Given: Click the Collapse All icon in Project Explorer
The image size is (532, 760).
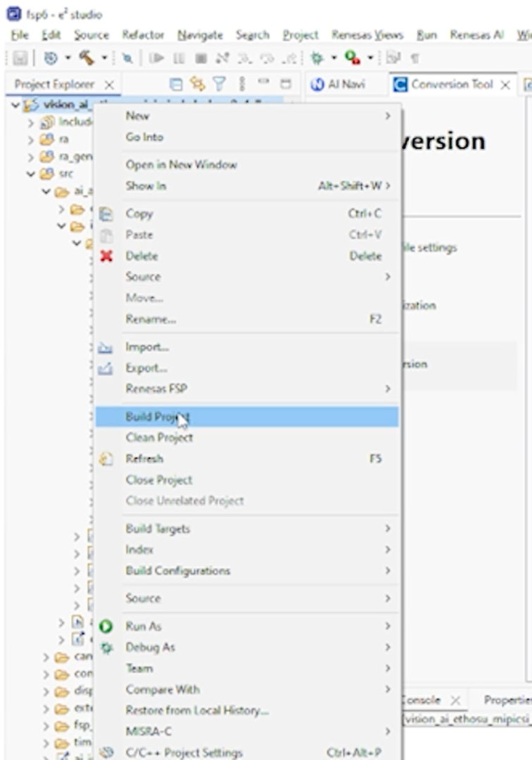Looking at the screenshot, I should [177, 85].
